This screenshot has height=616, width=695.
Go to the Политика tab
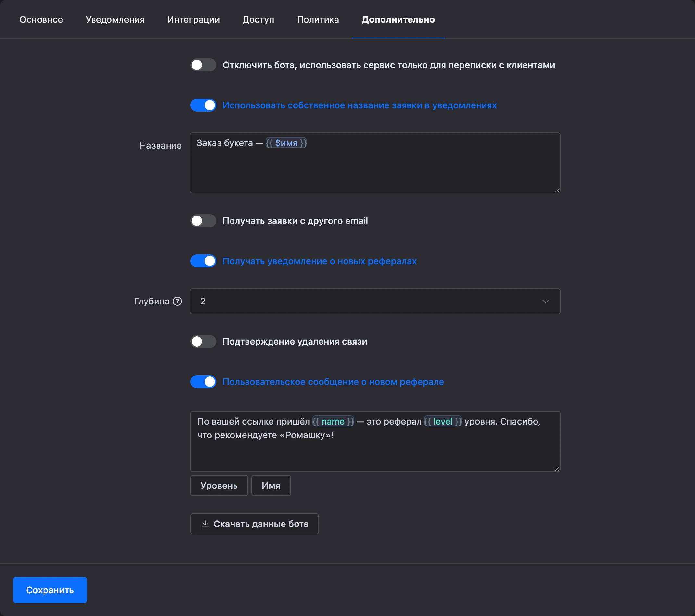click(x=318, y=19)
